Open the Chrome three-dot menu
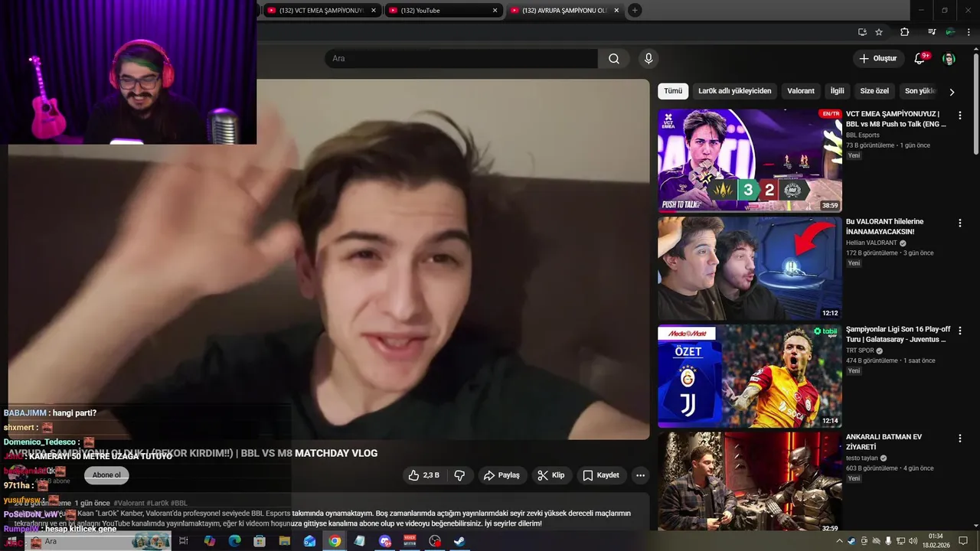Viewport: 980px width, 551px height. point(968,32)
